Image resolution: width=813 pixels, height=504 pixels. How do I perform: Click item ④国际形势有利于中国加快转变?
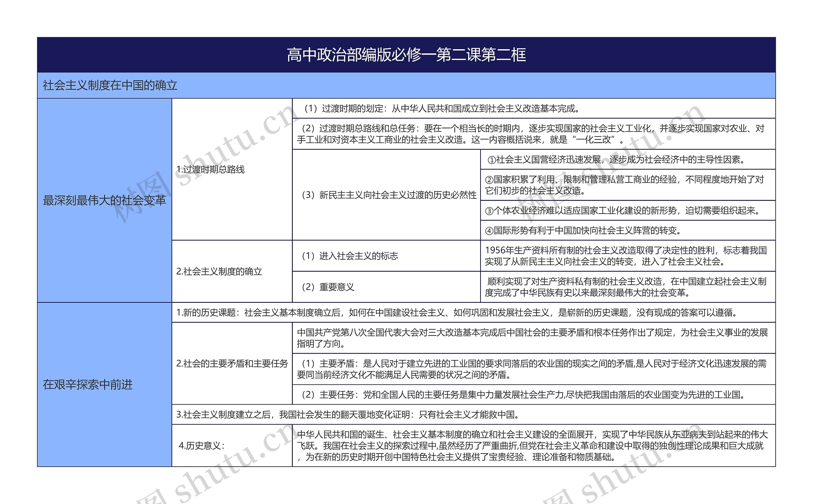tap(628, 230)
